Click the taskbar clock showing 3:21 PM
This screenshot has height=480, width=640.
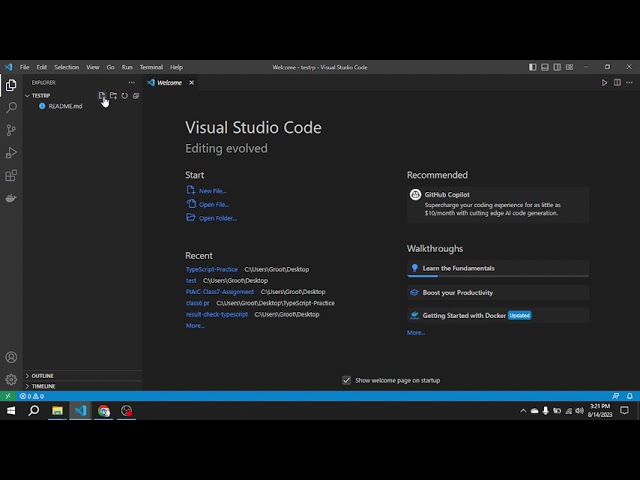tap(600, 410)
